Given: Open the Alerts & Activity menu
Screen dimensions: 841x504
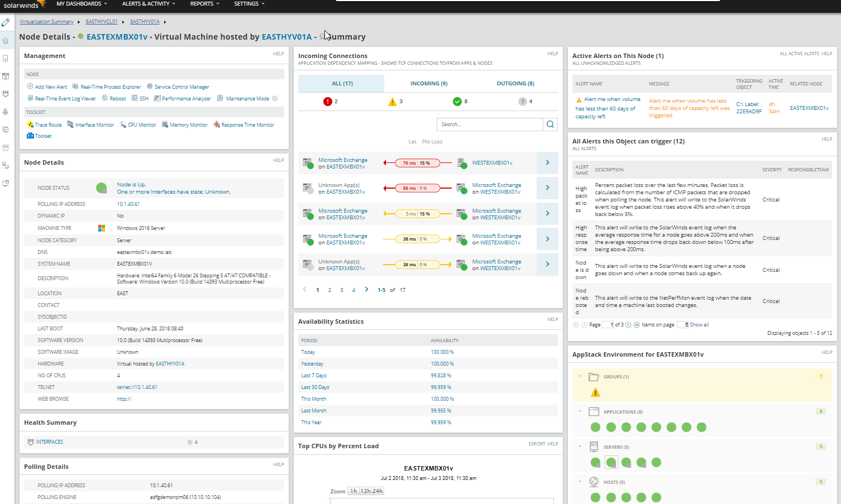Looking at the screenshot, I should [149, 4].
